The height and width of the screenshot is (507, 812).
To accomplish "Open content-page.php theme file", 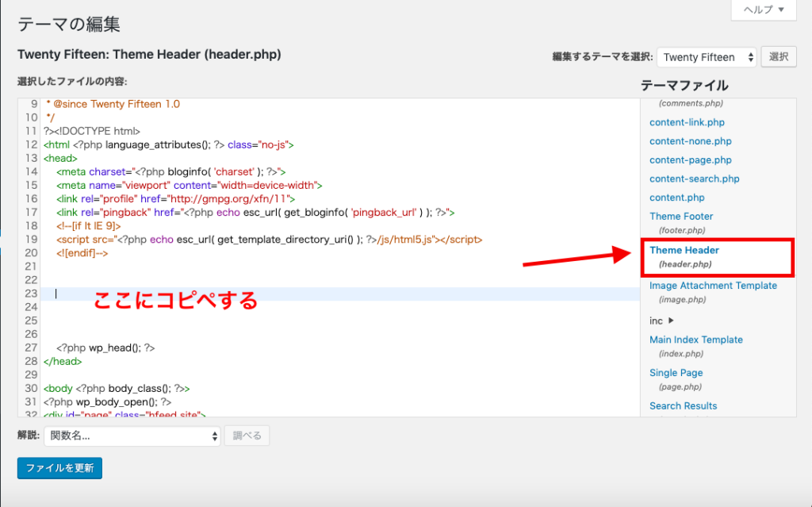I will coord(691,160).
